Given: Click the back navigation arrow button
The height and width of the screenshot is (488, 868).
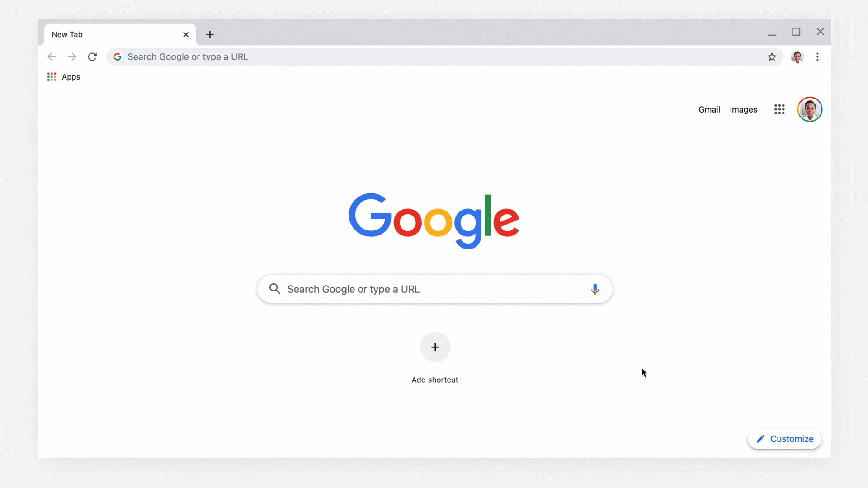Looking at the screenshot, I should pyautogui.click(x=52, y=56).
